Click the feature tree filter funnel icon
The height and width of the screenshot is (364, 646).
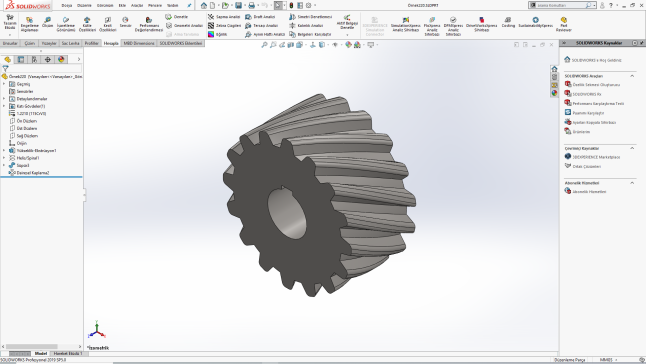pyautogui.click(x=5, y=68)
